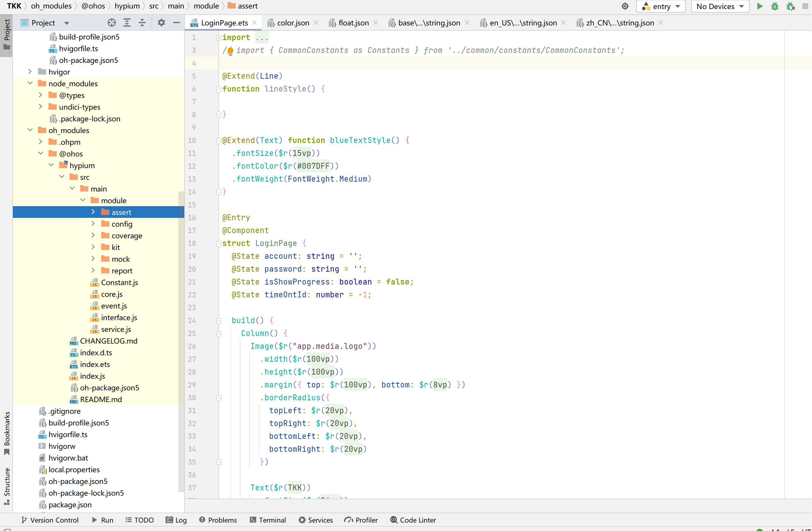Hide the Project panel with minus icon
Viewport: 812px width, 531px height.
(x=177, y=23)
